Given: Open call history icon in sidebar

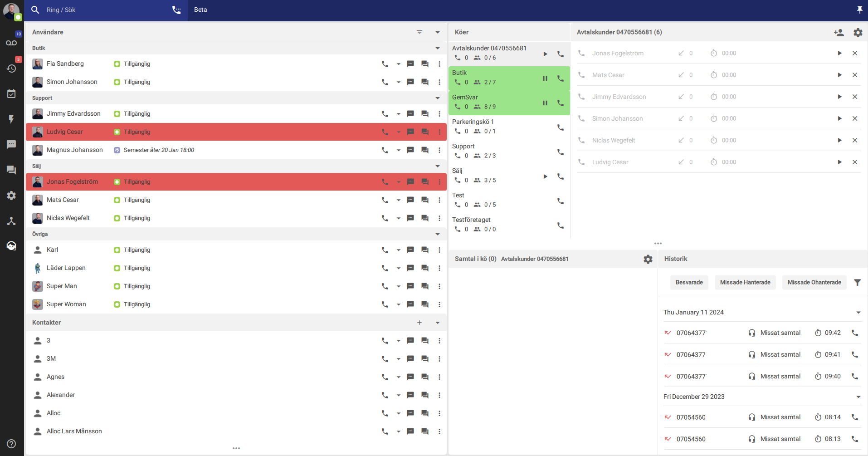Looking at the screenshot, I should 11,69.
